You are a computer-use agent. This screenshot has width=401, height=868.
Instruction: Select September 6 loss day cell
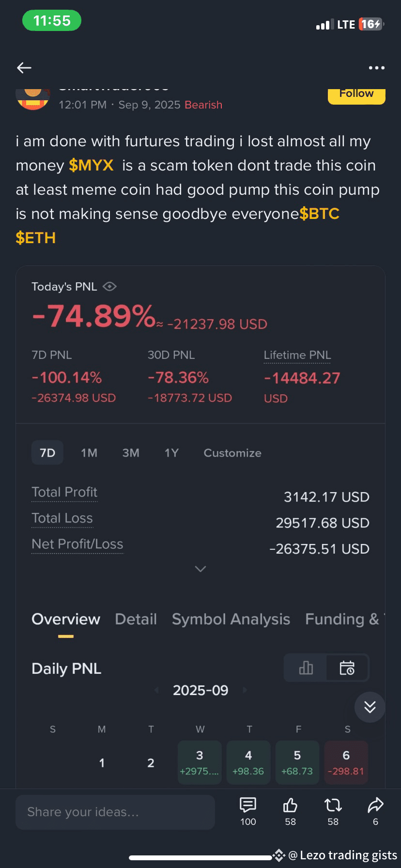(346, 762)
